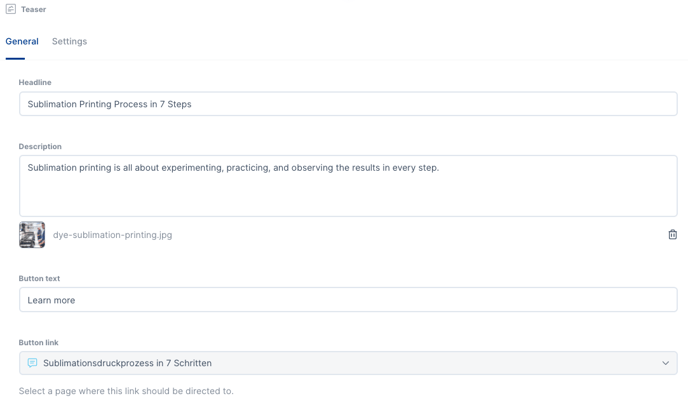Click the 'Select a page' helper text
The image size is (688, 403).
point(126,391)
